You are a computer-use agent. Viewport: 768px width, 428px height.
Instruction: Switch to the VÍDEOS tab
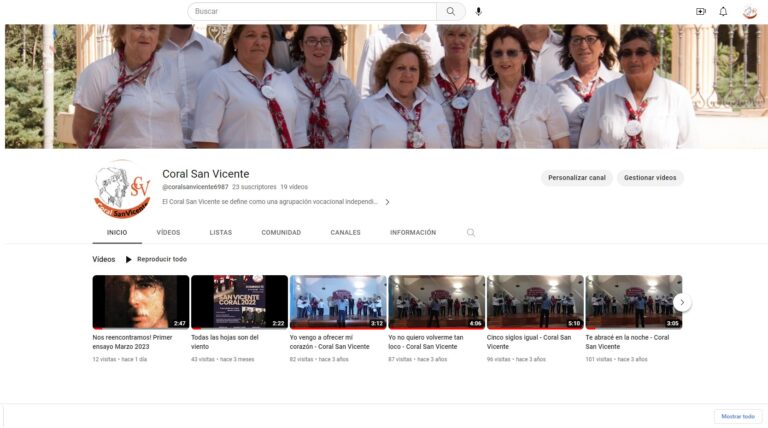coord(168,233)
